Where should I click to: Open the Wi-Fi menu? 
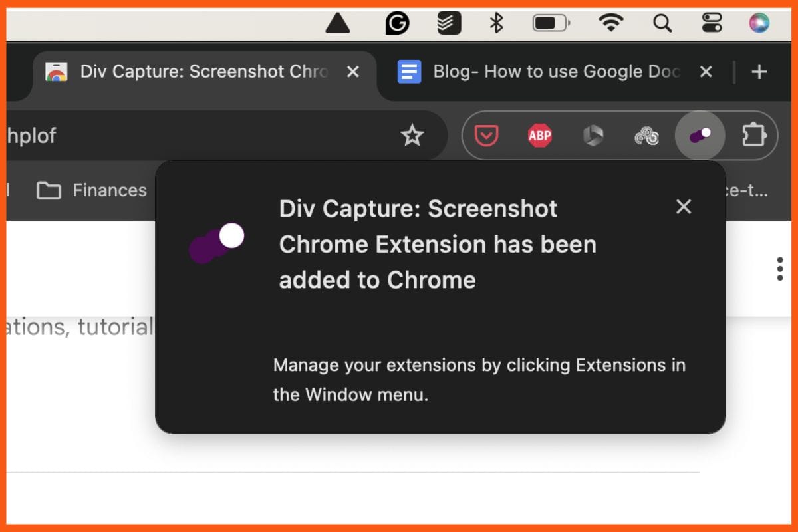click(x=610, y=23)
